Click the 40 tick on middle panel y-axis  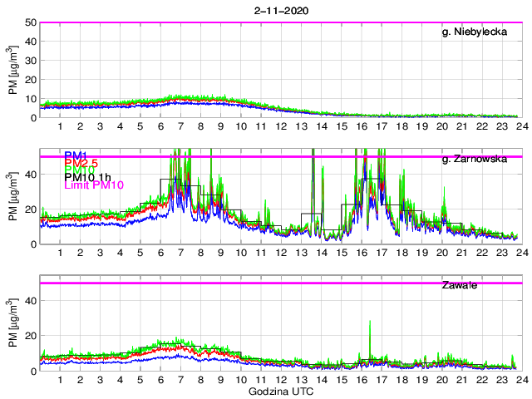(x=28, y=174)
